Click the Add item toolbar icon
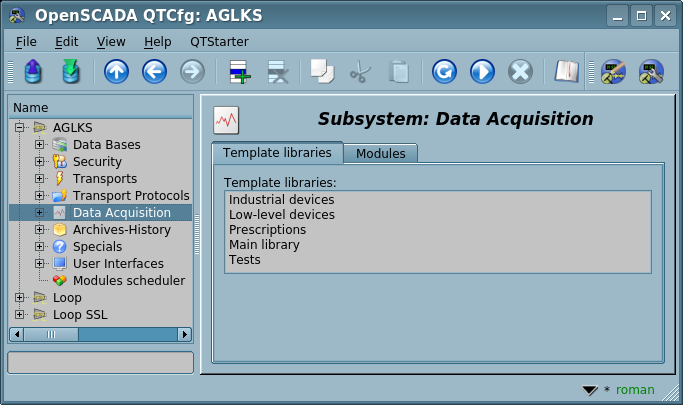Screen dimensions: 683x405 coord(240,72)
